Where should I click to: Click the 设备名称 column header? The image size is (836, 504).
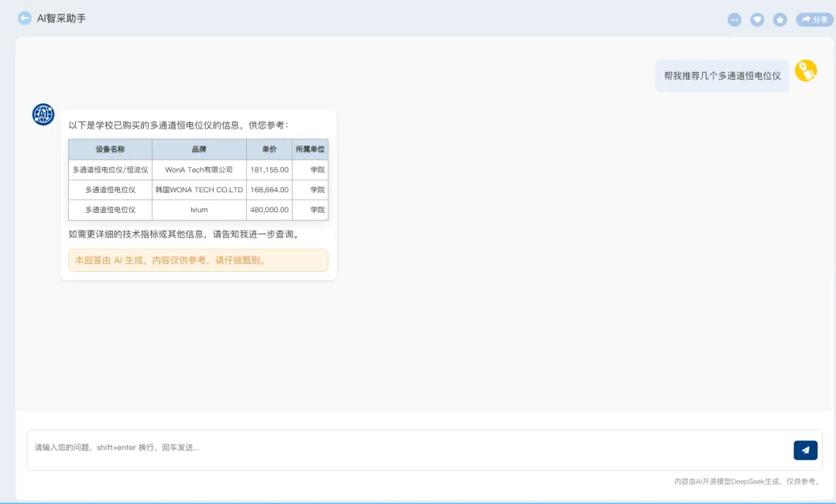(111, 149)
